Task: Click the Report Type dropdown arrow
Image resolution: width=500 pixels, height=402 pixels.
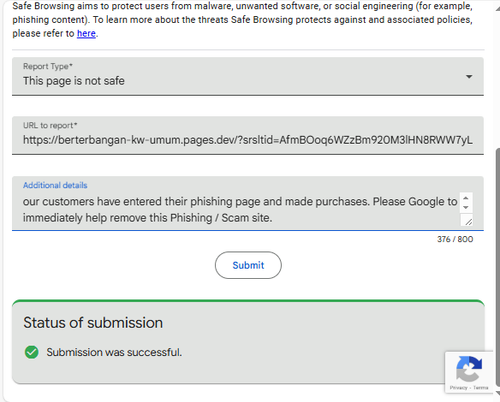Action: point(469,77)
